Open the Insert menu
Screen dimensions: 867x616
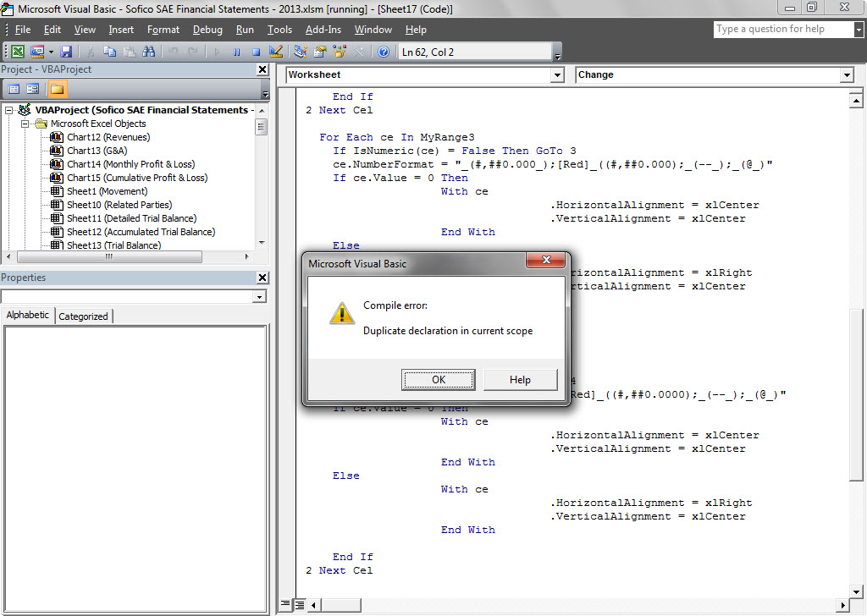121,30
